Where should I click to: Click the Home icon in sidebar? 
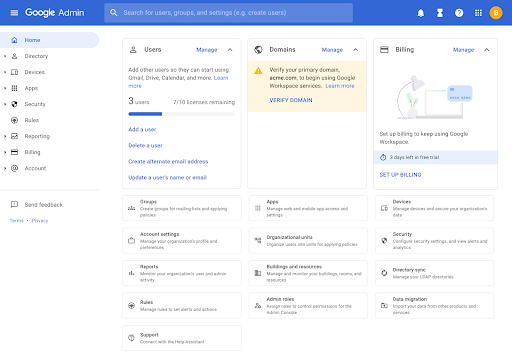coord(14,40)
